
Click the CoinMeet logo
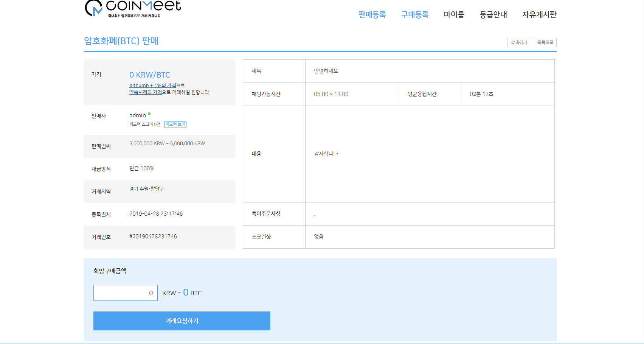[133, 9]
